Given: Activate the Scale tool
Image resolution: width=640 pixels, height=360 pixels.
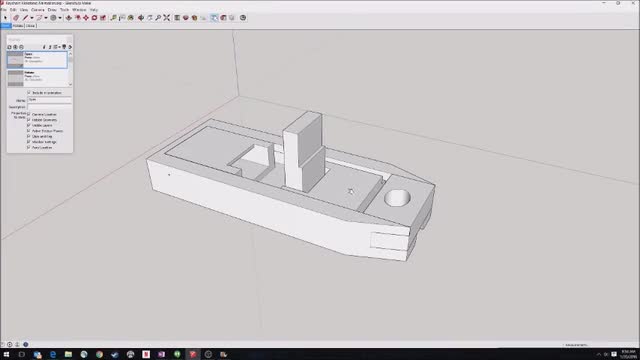Looking at the screenshot, I should pyautogui.click(x=103, y=18).
